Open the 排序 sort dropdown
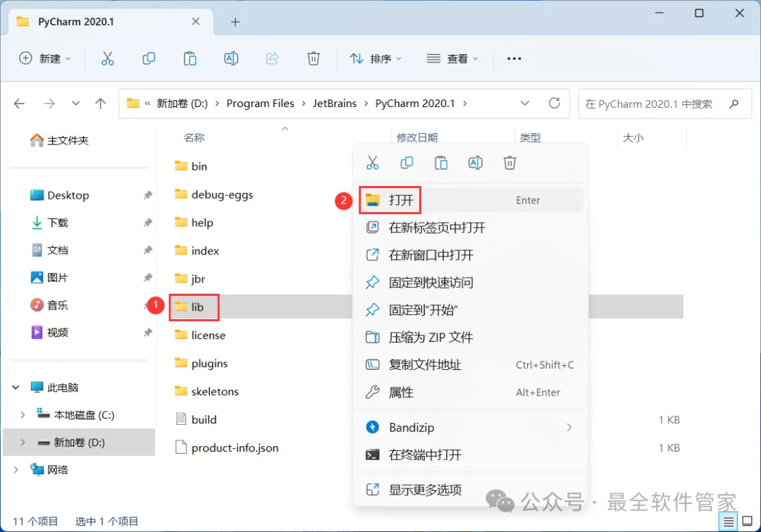 click(376, 58)
